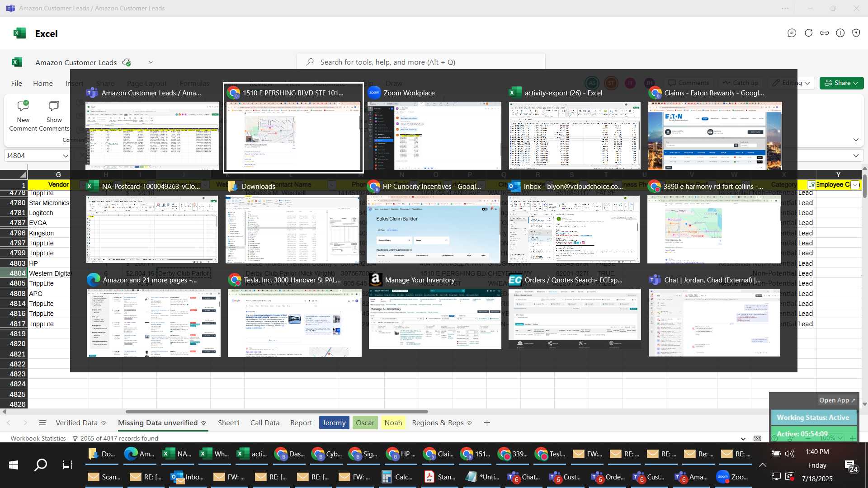Click the Name Box showing J4804
This screenshot has height=488, width=868.
coord(33,156)
